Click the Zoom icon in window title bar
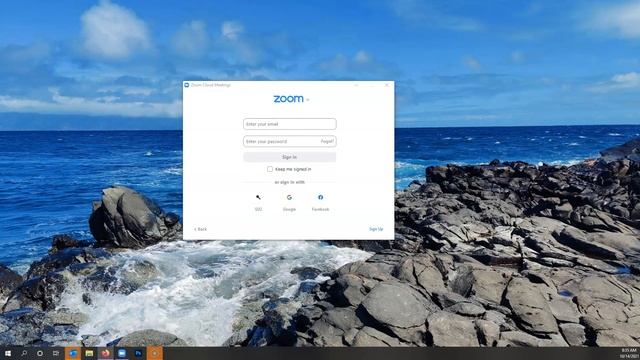This screenshot has width=640, height=360. [187, 85]
